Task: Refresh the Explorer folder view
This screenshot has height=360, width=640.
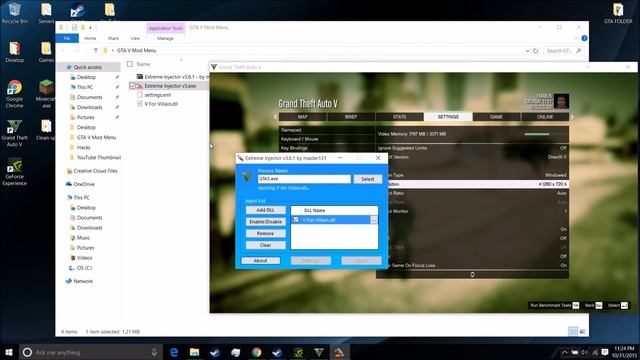Action: point(536,51)
